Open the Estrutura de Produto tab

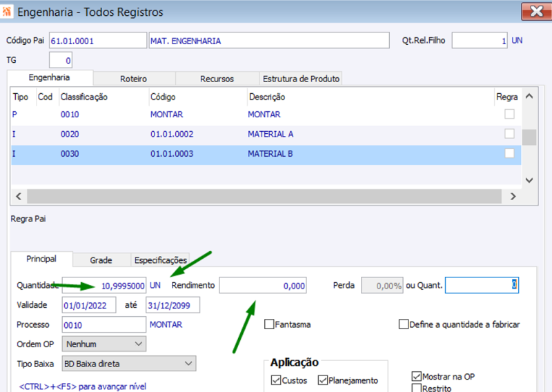pyautogui.click(x=301, y=79)
